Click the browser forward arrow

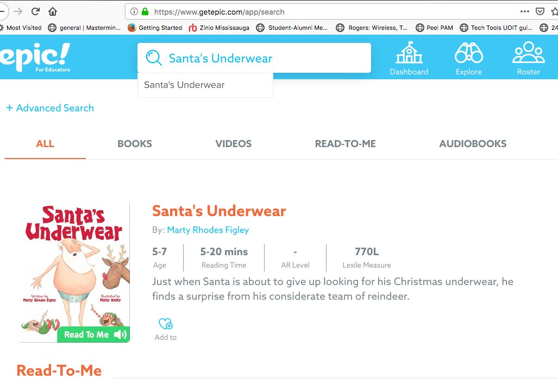pos(18,12)
